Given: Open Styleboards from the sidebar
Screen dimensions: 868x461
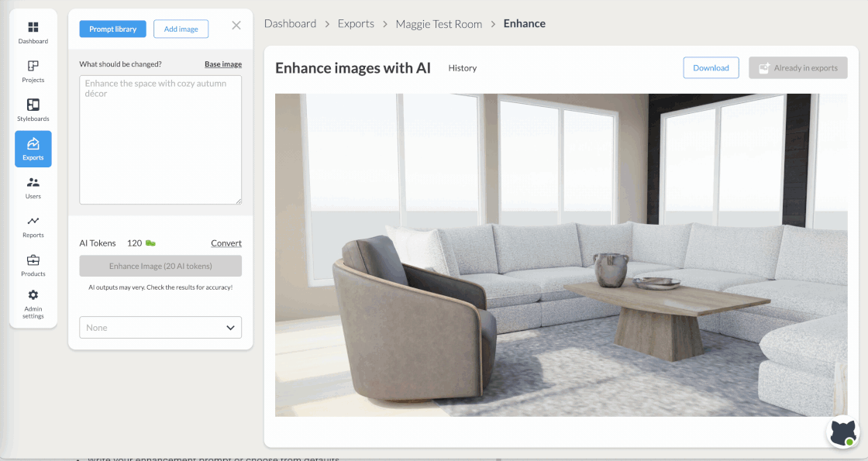Looking at the screenshot, I should pyautogui.click(x=33, y=110).
